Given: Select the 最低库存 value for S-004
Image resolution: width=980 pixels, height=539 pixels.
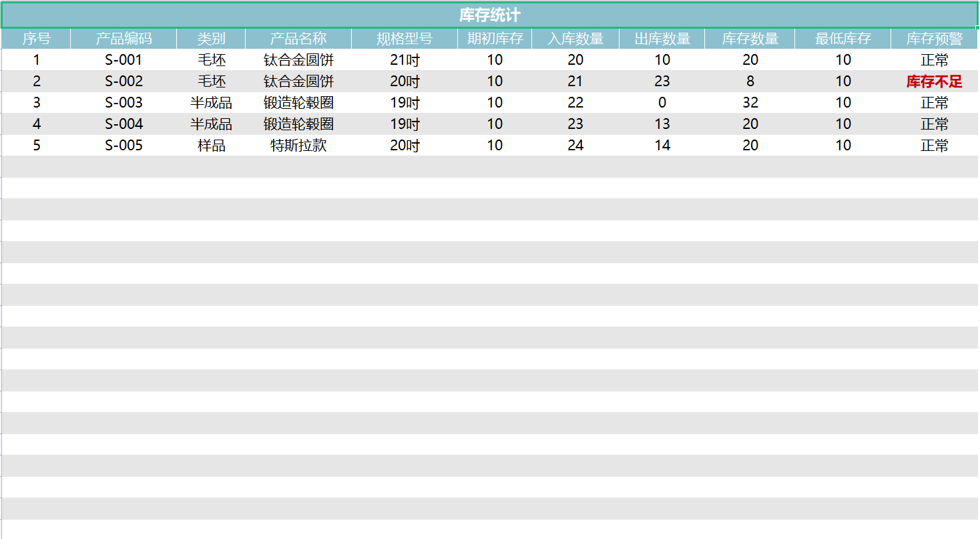Looking at the screenshot, I should click(x=843, y=124).
